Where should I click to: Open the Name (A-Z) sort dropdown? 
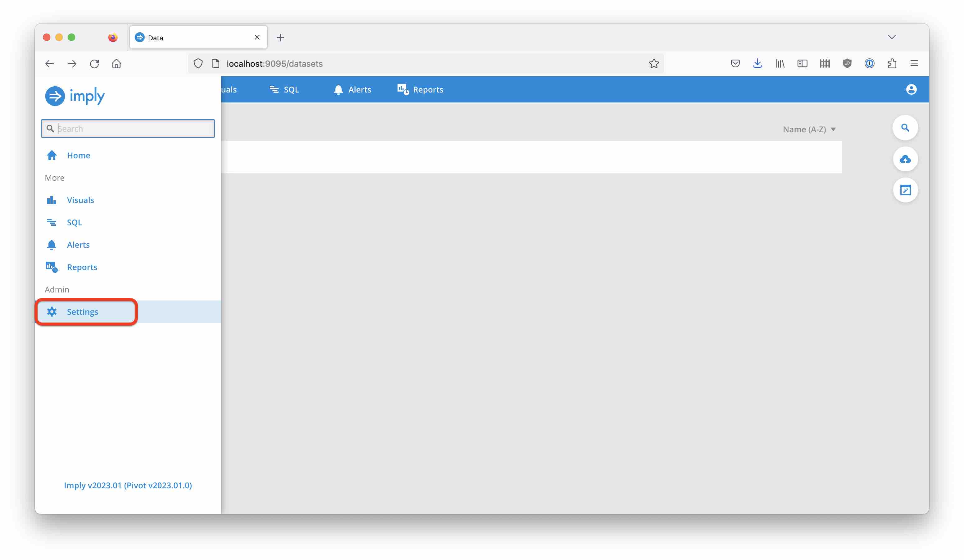pos(809,129)
